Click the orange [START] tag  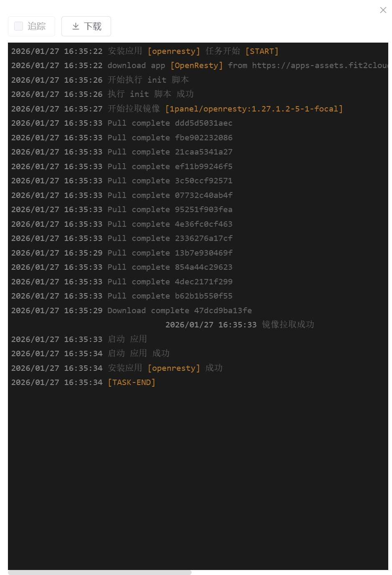(x=262, y=51)
